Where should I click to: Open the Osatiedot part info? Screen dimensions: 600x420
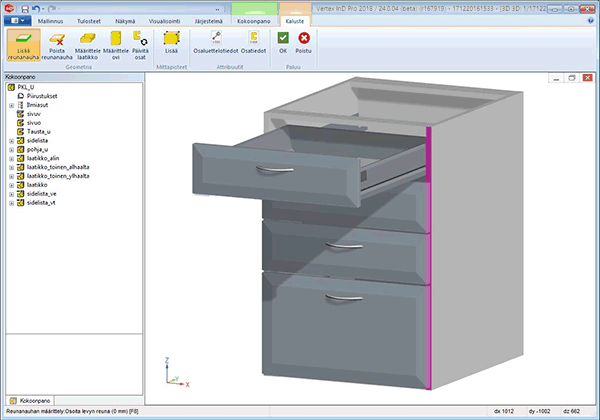pyautogui.click(x=252, y=43)
